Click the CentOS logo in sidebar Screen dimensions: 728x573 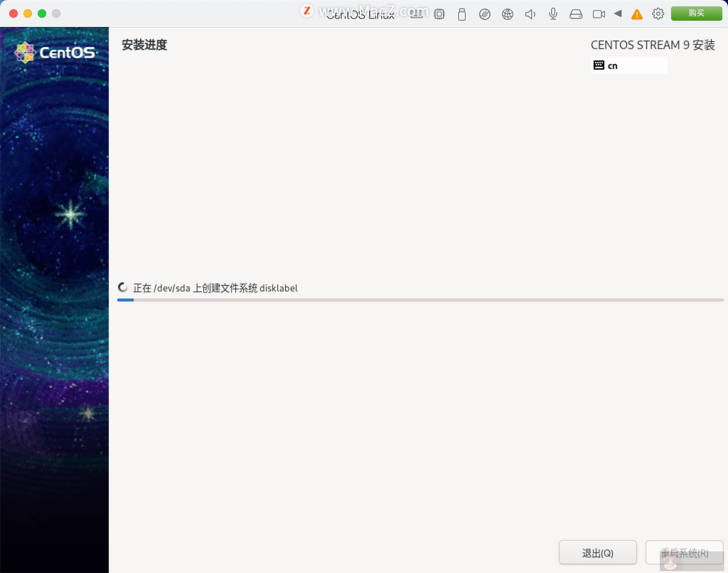(55, 52)
